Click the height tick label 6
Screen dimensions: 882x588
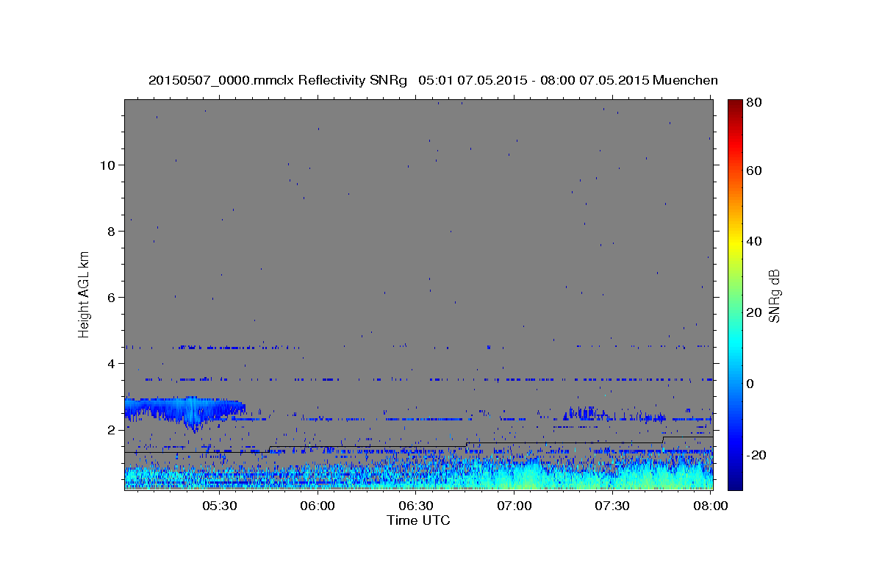(112, 298)
